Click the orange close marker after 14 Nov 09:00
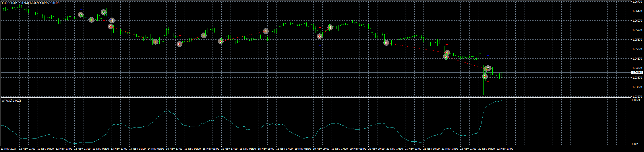 [x=155, y=42]
